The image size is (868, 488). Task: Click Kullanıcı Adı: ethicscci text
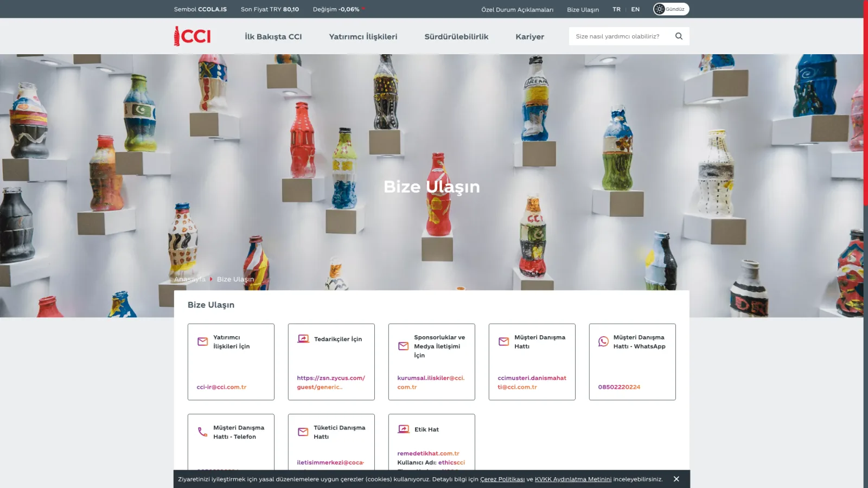pyautogui.click(x=431, y=463)
